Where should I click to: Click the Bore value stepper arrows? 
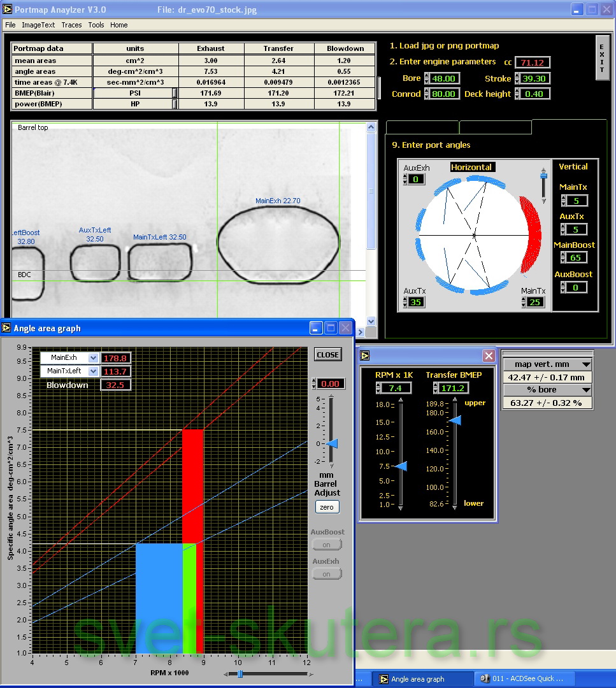426,78
